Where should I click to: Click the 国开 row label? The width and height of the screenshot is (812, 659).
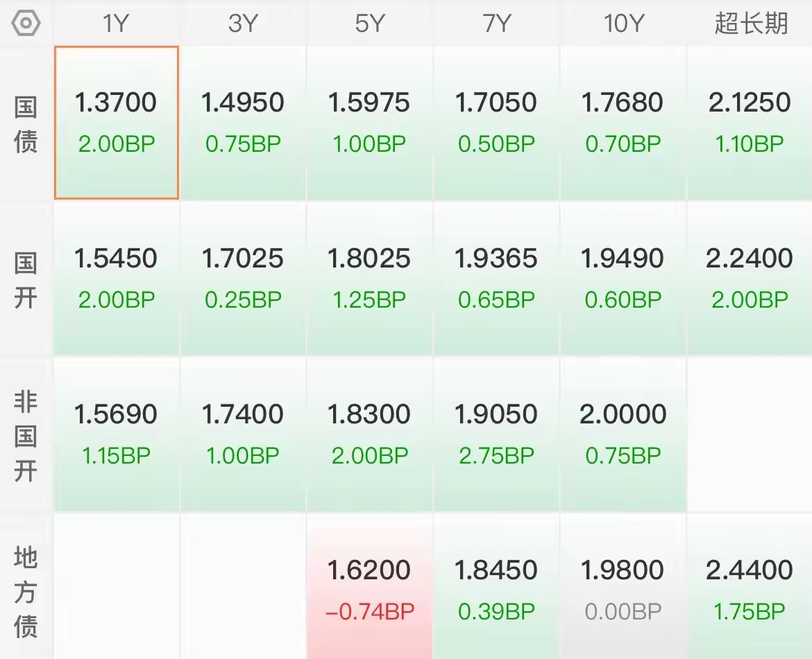point(26,280)
